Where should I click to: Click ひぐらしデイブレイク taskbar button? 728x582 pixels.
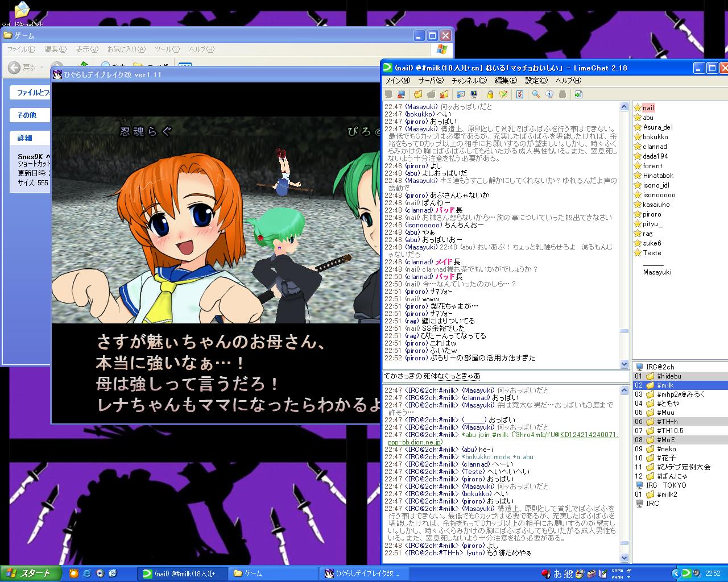click(364, 573)
